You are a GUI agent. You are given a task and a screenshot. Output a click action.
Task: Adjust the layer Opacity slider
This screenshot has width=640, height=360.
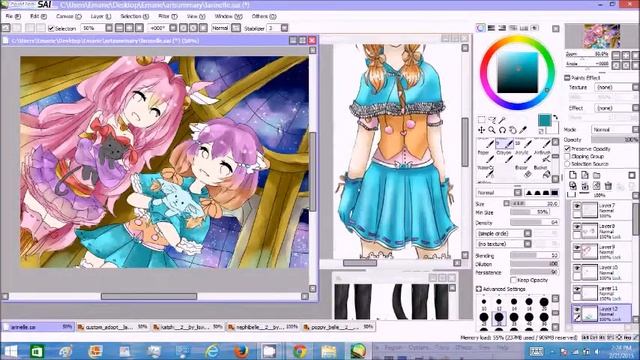coord(615,140)
